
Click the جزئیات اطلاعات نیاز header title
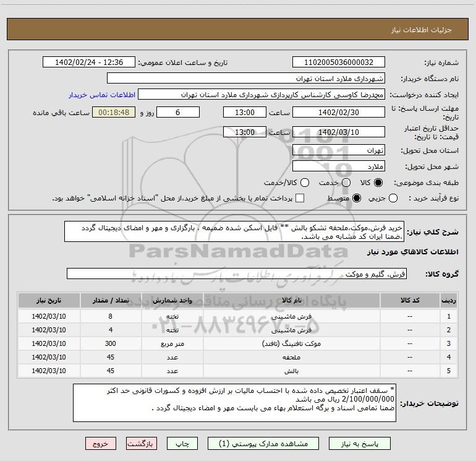pyautogui.click(x=422, y=30)
